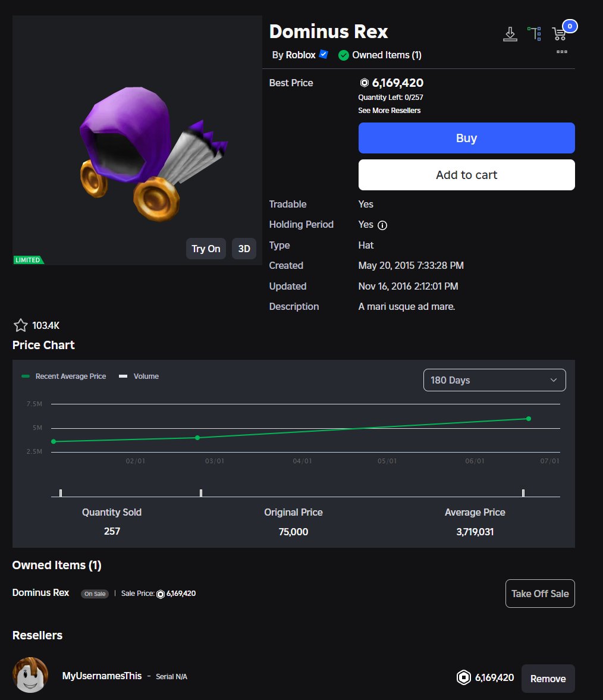
Task: Click the 6,169,420 Best Price value
Action: click(x=398, y=83)
